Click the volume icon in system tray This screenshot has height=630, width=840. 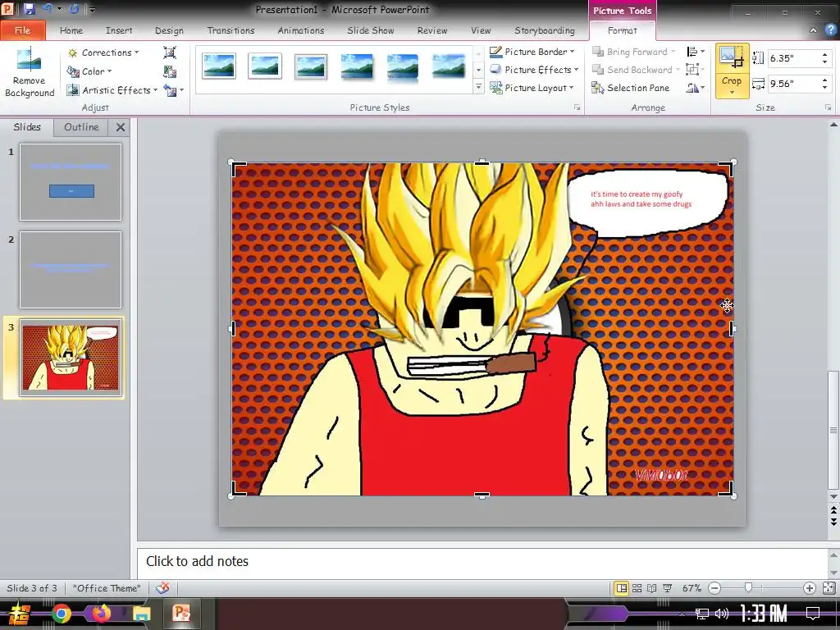click(x=722, y=614)
